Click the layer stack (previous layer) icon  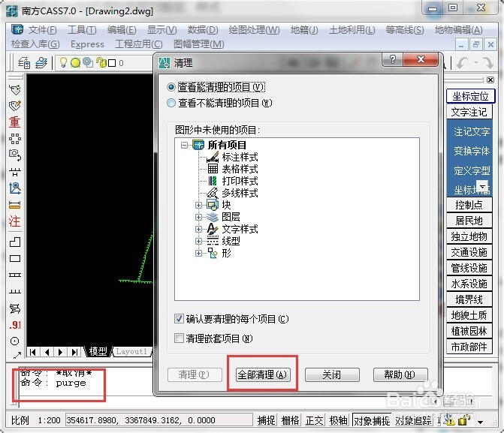point(41,62)
